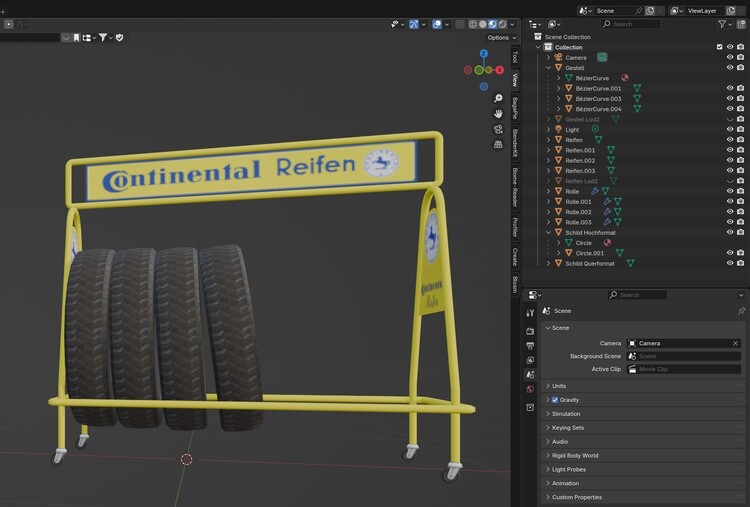Open the Render properties tab icon
Image resolution: width=750 pixels, height=507 pixels.
[530, 330]
